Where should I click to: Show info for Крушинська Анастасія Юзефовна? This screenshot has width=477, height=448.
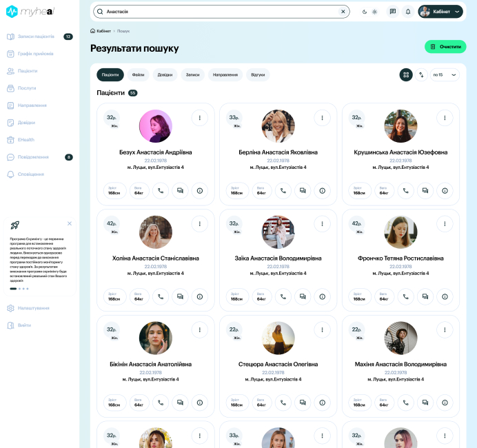coord(445,191)
